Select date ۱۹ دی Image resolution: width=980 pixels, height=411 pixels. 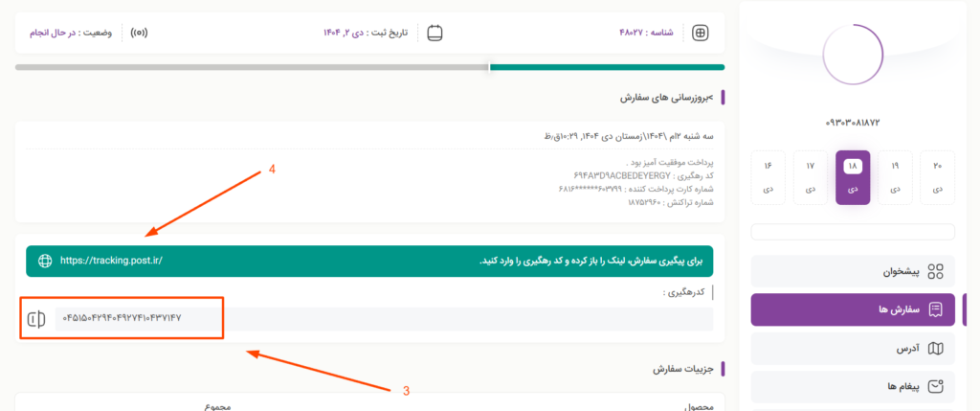(x=895, y=177)
